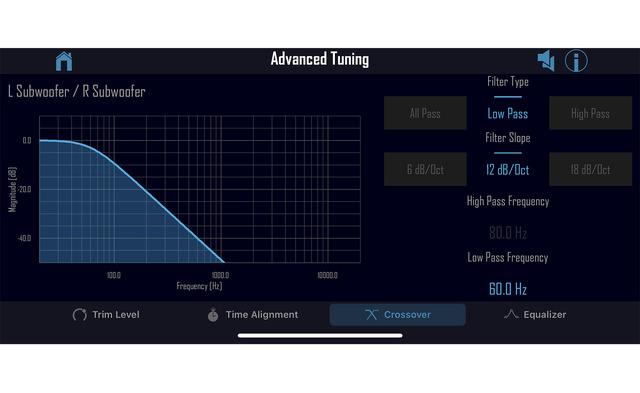Tap the L Subwoofer / R Subwoofer channel label
Image resolution: width=640 pixels, height=393 pixels.
click(76, 91)
